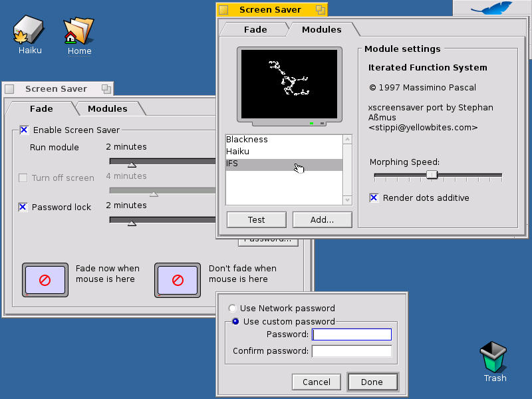Disable the Password lock checkbox
This screenshot has width=532, height=399.
pyautogui.click(x=23, y=207)
